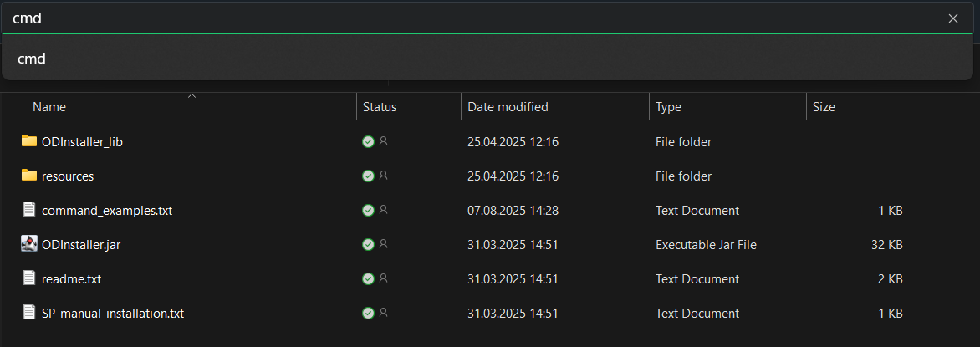This screenshot has height=347, width=980.
Task: Select the resources folder name
Action: 68,176
